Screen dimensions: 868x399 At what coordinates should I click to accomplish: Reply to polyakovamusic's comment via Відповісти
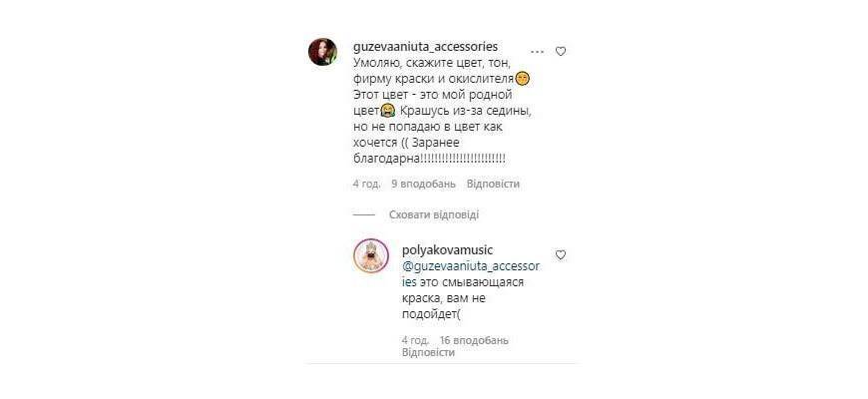428,352
